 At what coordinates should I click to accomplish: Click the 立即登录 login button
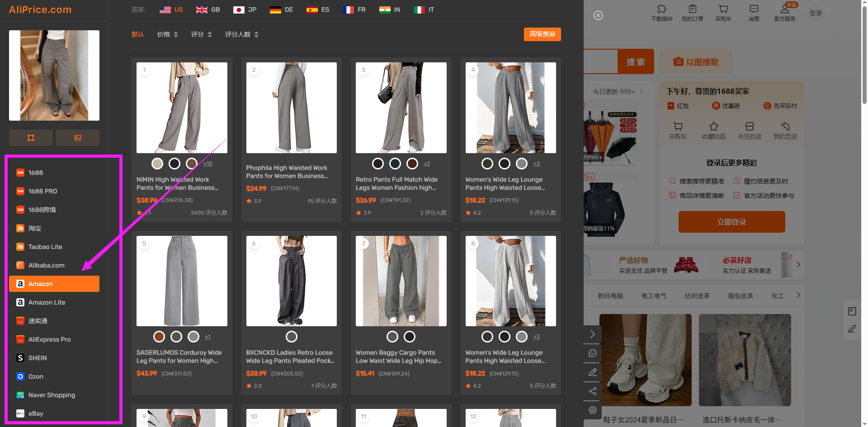731,222
